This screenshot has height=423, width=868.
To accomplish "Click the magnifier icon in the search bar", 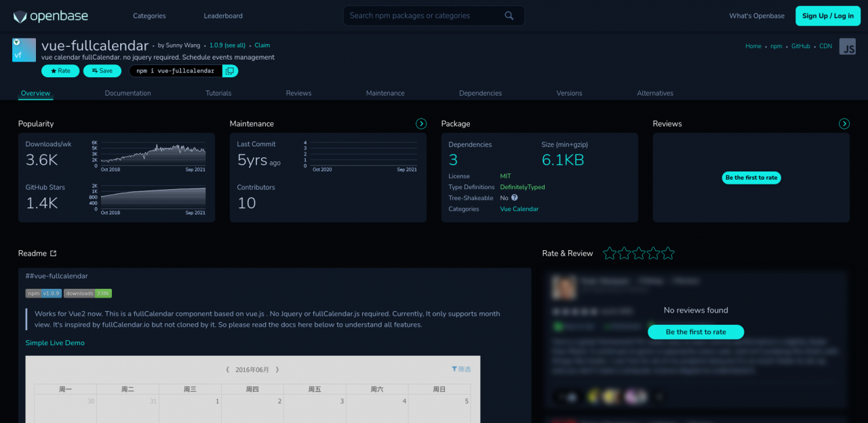I will coord(509,15).
